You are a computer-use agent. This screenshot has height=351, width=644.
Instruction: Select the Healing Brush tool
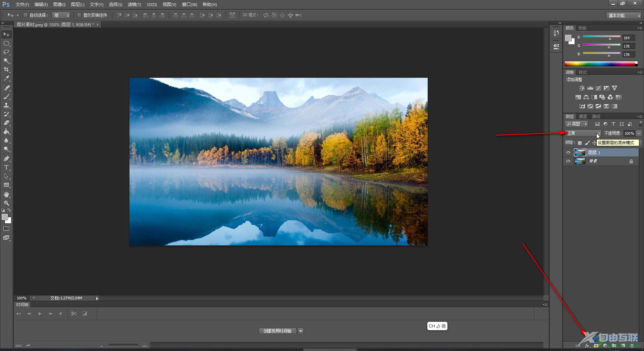(x=6, y=88)
